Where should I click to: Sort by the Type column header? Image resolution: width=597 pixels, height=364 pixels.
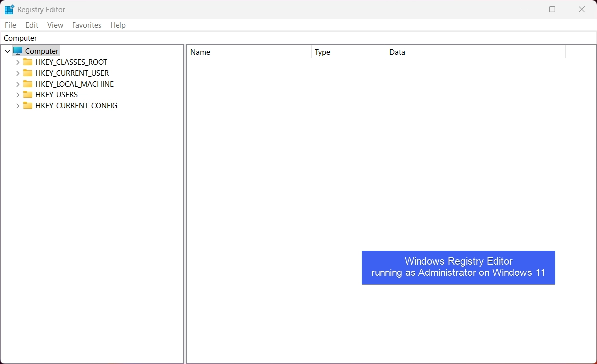coord(349,52)
